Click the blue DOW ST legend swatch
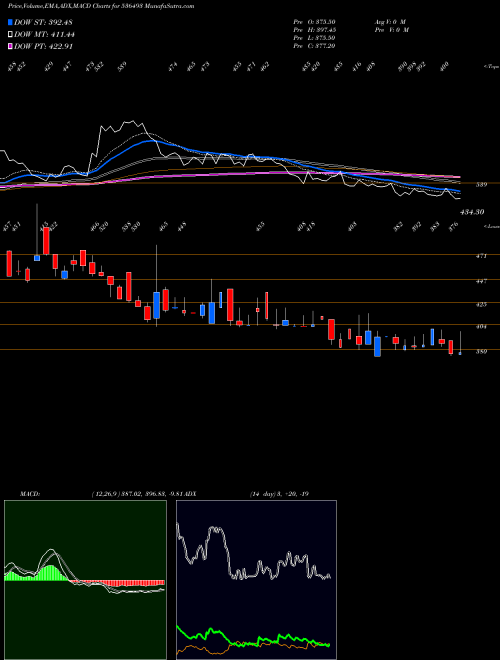500x660 pixels. coord(10,22)
